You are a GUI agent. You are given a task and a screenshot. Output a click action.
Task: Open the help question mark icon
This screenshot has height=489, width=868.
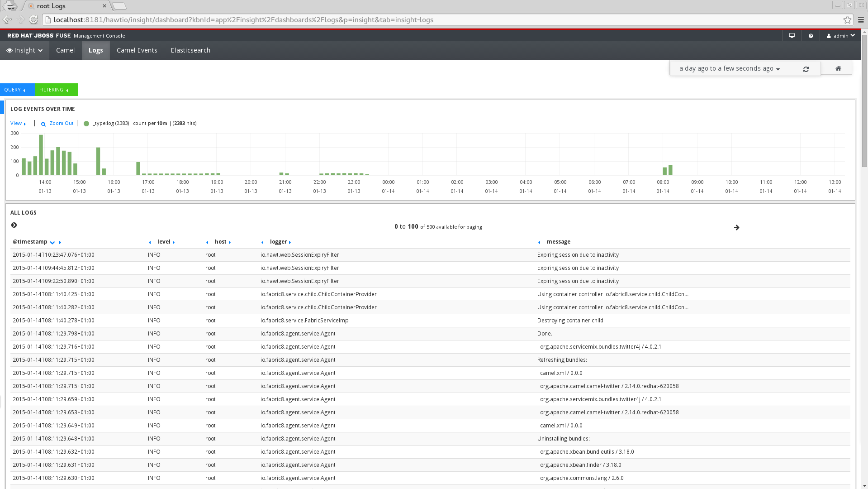[811, 36]
